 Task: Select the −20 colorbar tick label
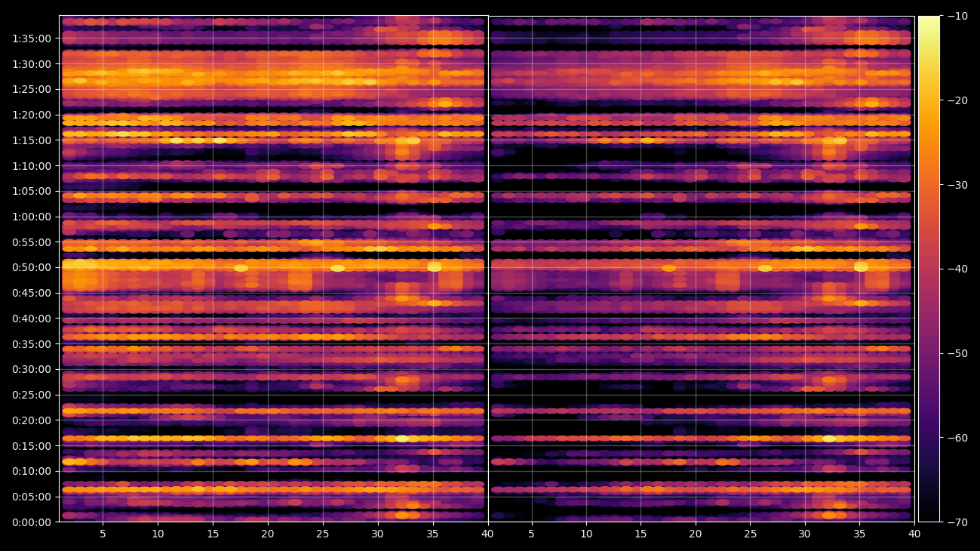coord(957,100)
